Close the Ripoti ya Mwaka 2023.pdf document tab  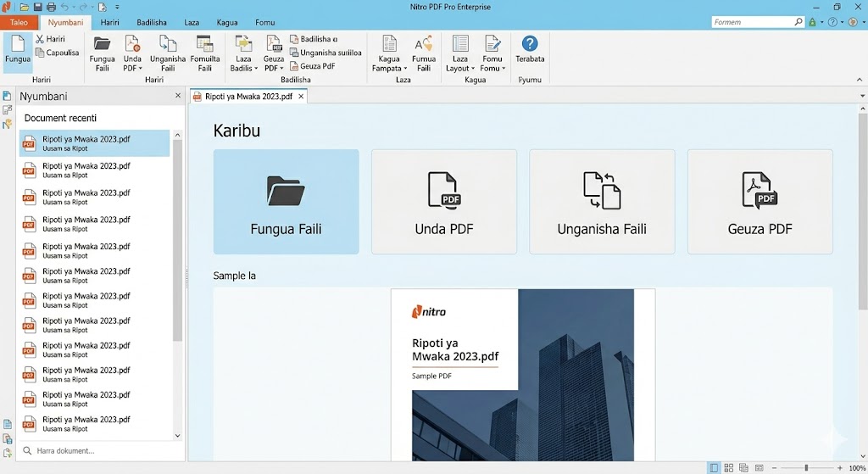point(301,97)
